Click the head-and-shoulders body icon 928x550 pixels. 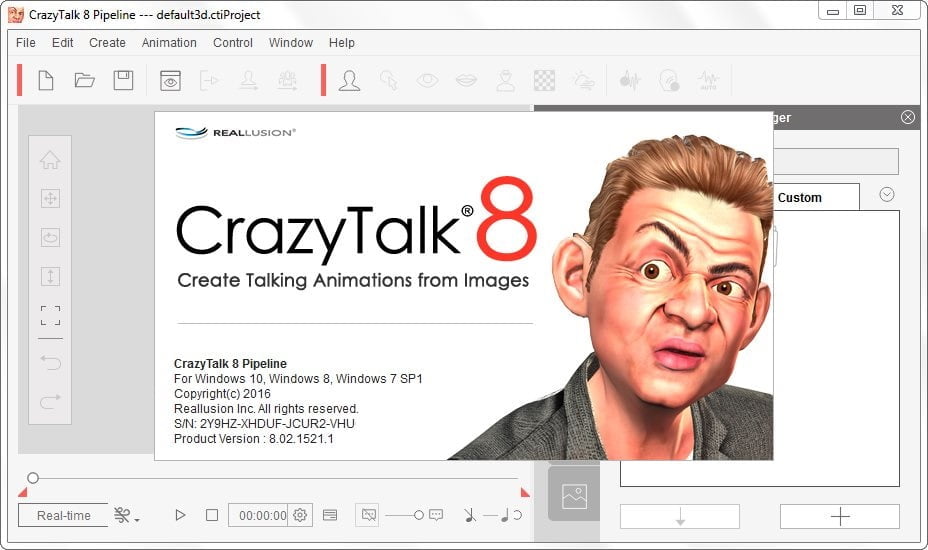pyautogui.click(x=505, y=81)
